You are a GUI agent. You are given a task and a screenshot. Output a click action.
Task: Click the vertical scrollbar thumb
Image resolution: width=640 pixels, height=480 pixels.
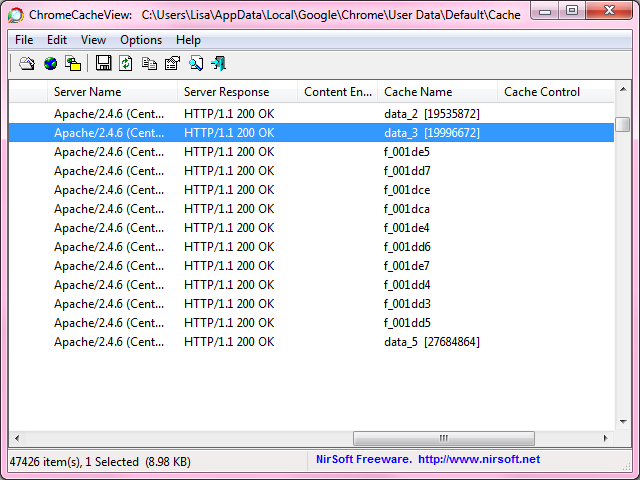coord(623,124)
